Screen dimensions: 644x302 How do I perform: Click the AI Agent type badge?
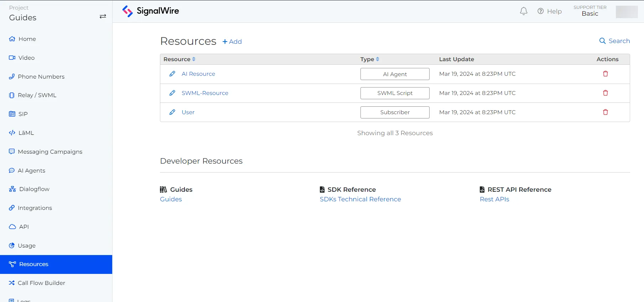(395, 74)
